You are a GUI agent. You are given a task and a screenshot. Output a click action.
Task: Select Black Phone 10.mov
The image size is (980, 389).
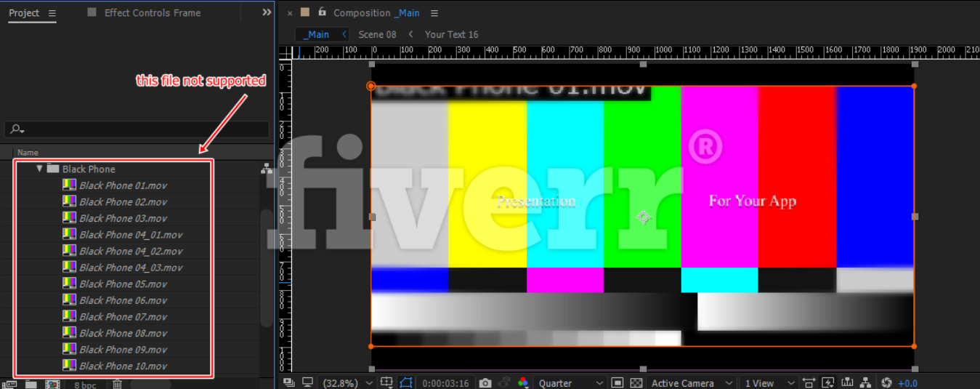tap(123, 366)
